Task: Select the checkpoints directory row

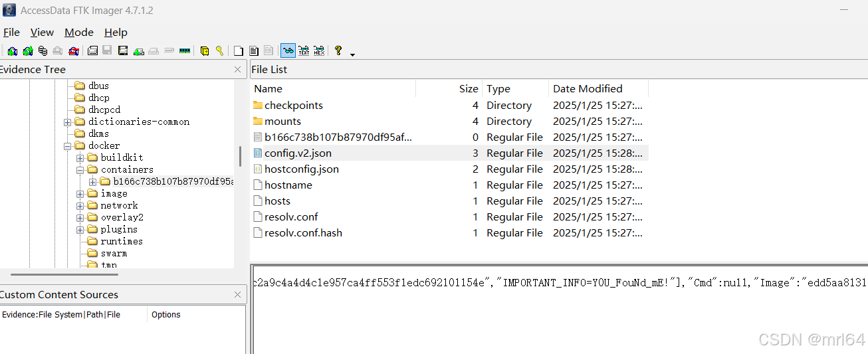Action: (449, 106)
